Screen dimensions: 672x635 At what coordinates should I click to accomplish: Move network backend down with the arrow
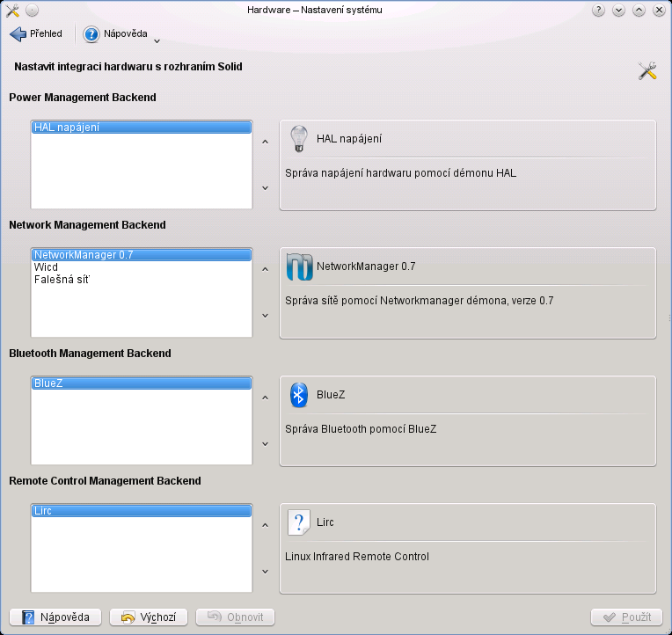266,316
